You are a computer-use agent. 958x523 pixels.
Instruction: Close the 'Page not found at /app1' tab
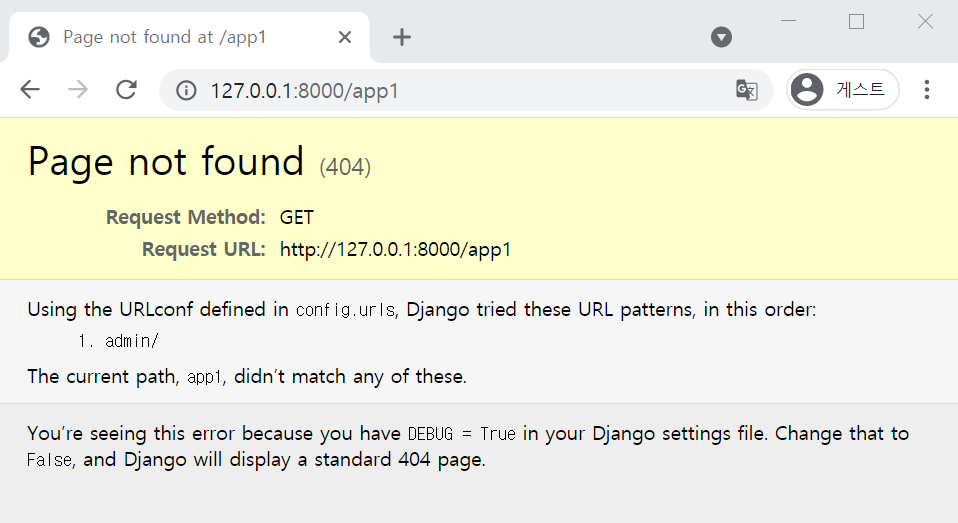click(345, 37)
